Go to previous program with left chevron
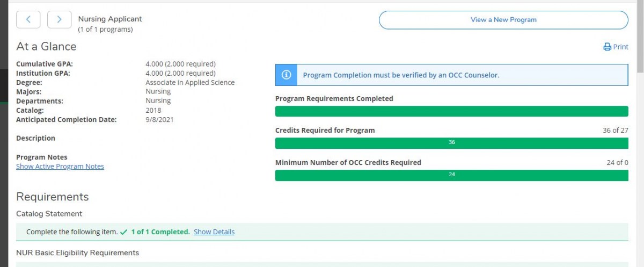 [28, 19]
